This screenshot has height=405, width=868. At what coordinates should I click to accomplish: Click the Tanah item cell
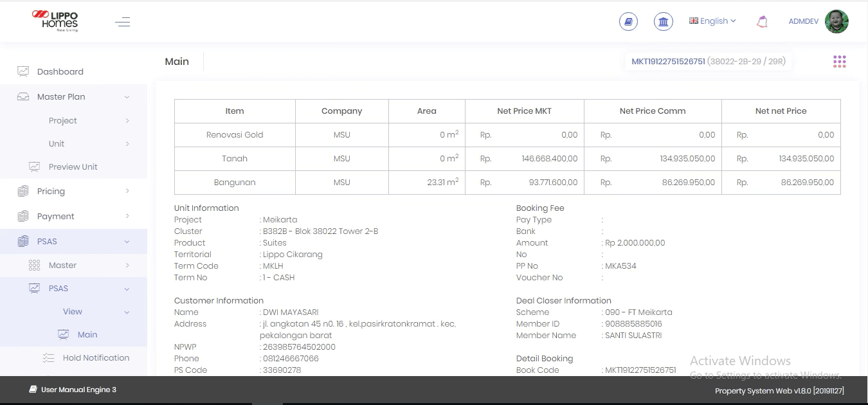point(235,159)
